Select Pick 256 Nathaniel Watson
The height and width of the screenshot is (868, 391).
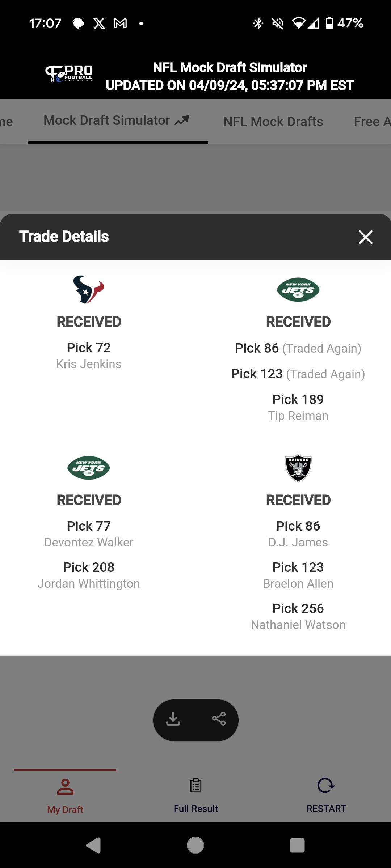pos(298,616)
